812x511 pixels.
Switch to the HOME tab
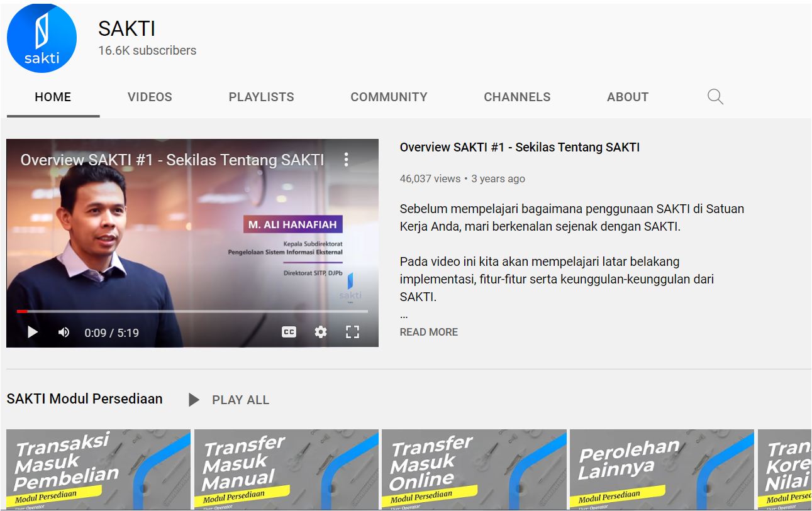pos(53,97)
